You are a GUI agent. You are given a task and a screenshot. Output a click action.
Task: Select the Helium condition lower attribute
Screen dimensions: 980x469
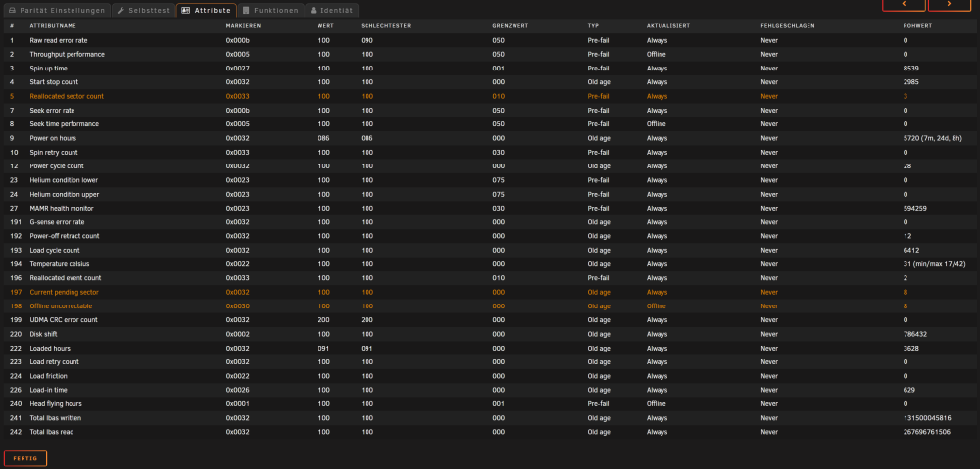pos(64,180)
